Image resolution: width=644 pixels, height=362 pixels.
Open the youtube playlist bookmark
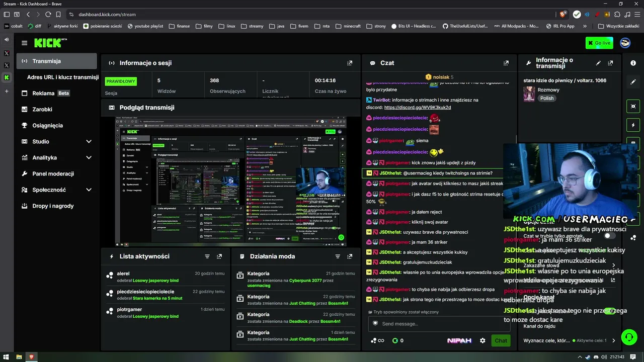coord(145,26)
